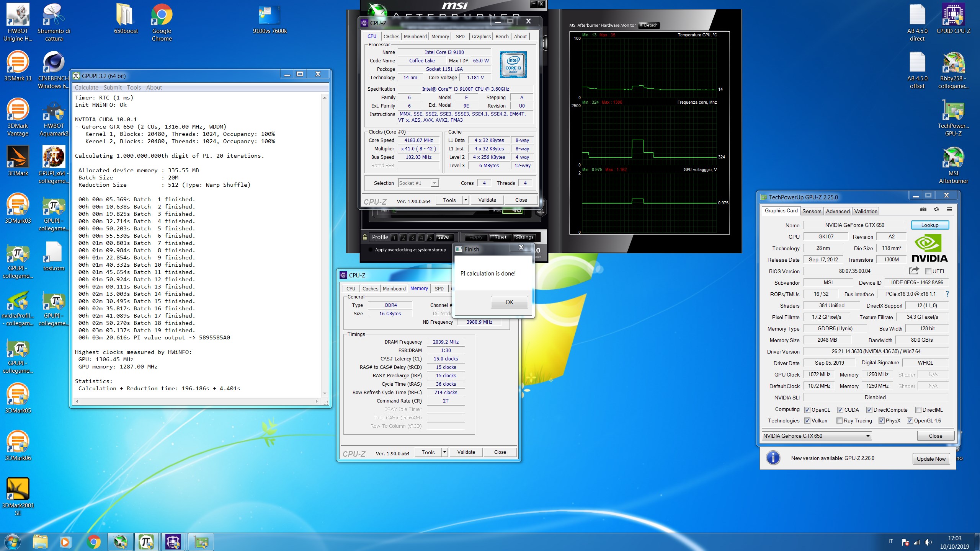The width and height of the screenshot is (980, 551).
Task: Click GPUPI taskbar icon
Action: tap(146, 542)
